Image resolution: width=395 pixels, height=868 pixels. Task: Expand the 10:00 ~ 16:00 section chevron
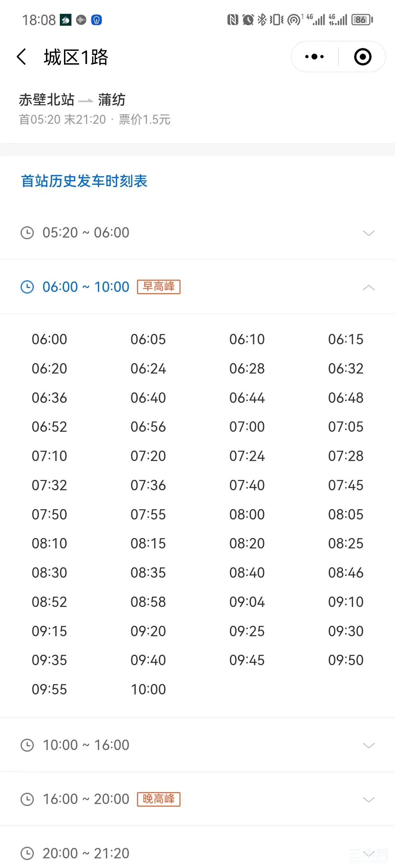369,745
